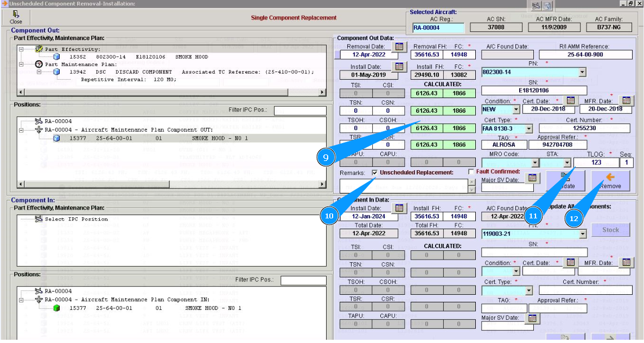This screenshot has width=644, height=343.
Task: Open MFR. Date calendar in Component Out Data
Action: tap(627, 101)
